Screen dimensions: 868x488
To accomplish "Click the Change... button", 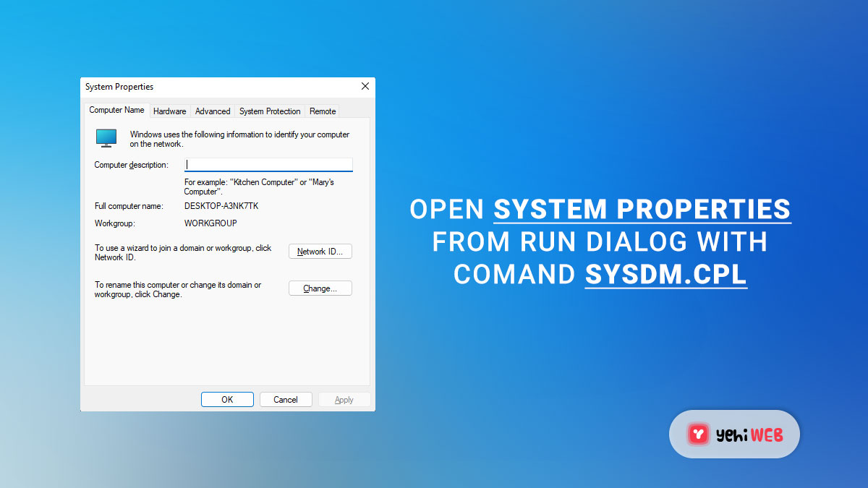I will (320, 288).
